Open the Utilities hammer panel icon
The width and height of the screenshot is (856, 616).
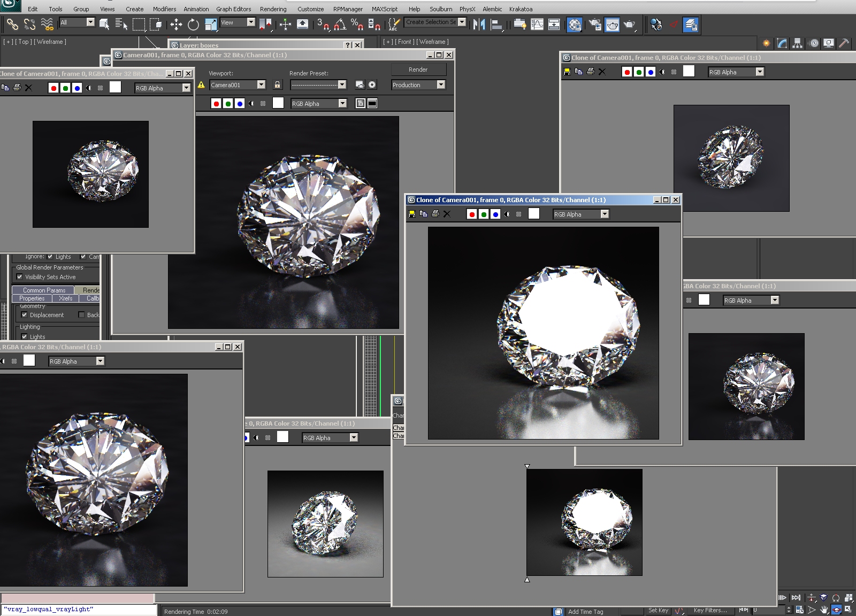pyautogui.click(x=844, y=43)
